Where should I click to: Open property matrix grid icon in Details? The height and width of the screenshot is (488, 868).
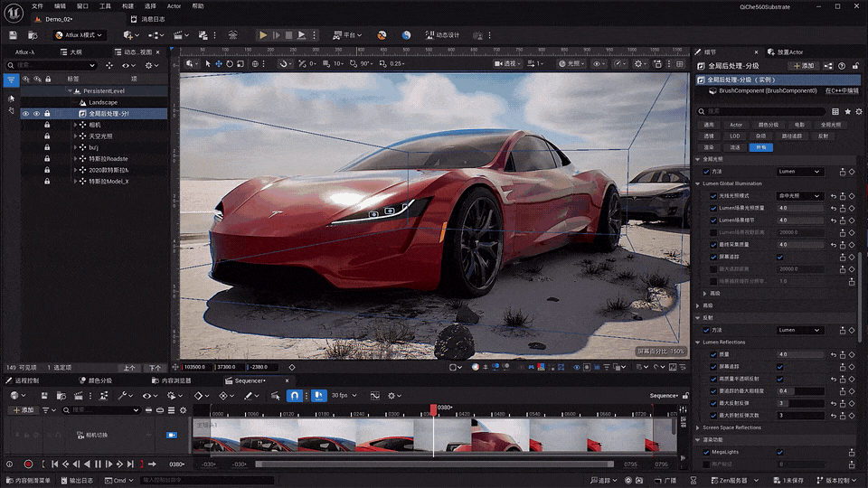[x=835, y=111]
